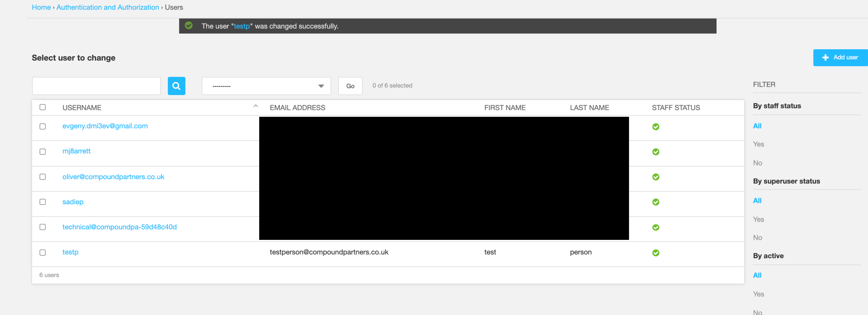Open Authentication and Authorization breadcrumb
Screen dimensions: 868x315
pos(107,7)
